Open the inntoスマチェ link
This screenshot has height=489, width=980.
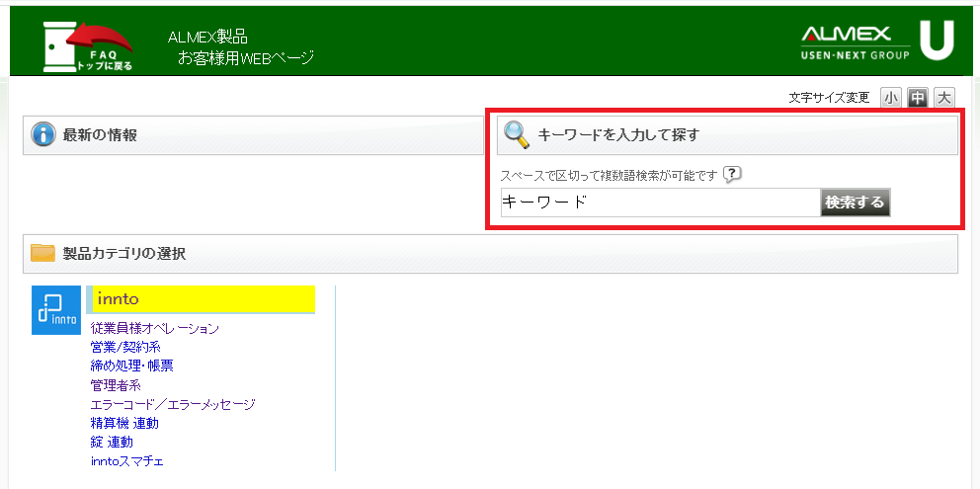click(126, 461)
